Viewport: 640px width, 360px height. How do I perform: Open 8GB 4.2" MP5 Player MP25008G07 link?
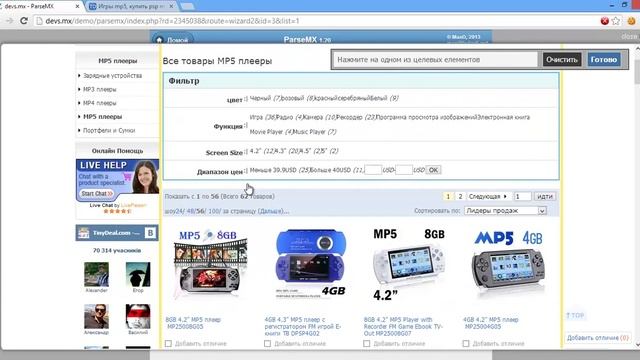click(402, 327)
